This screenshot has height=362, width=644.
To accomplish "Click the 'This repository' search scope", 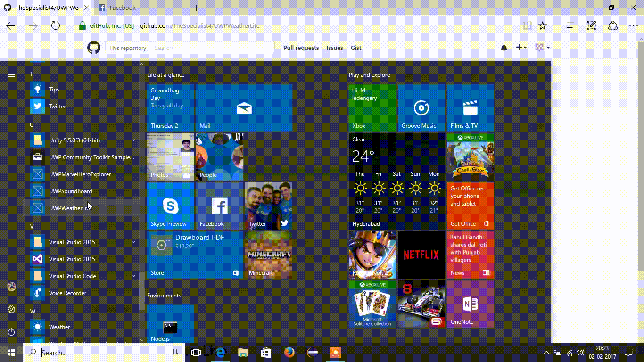I will [x=128, y=48].
